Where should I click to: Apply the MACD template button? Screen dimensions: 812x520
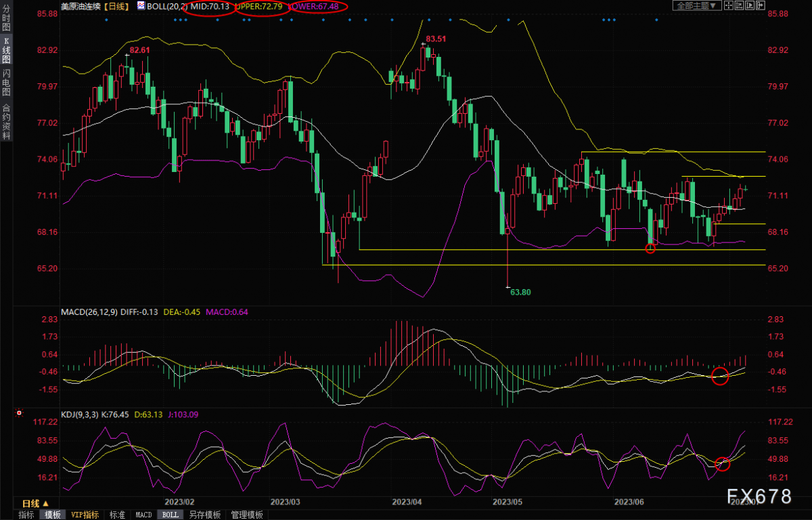coord(143,515)
